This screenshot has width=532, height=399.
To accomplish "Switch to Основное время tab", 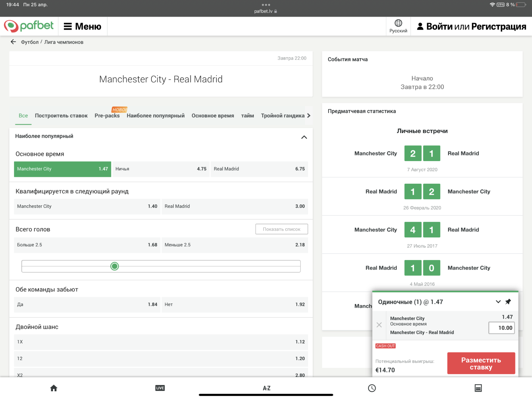I will 213,116.
